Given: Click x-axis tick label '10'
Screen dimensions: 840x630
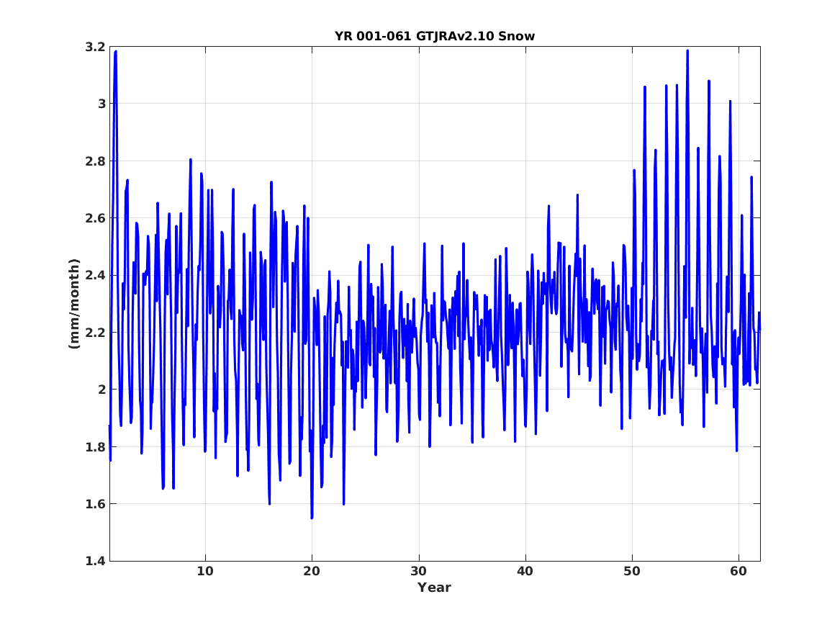Looking at the screenshot, I should click(205, 572).
